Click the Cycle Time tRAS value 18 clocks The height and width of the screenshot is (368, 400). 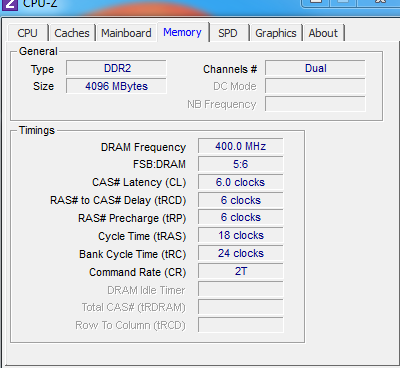coord(241,236)
